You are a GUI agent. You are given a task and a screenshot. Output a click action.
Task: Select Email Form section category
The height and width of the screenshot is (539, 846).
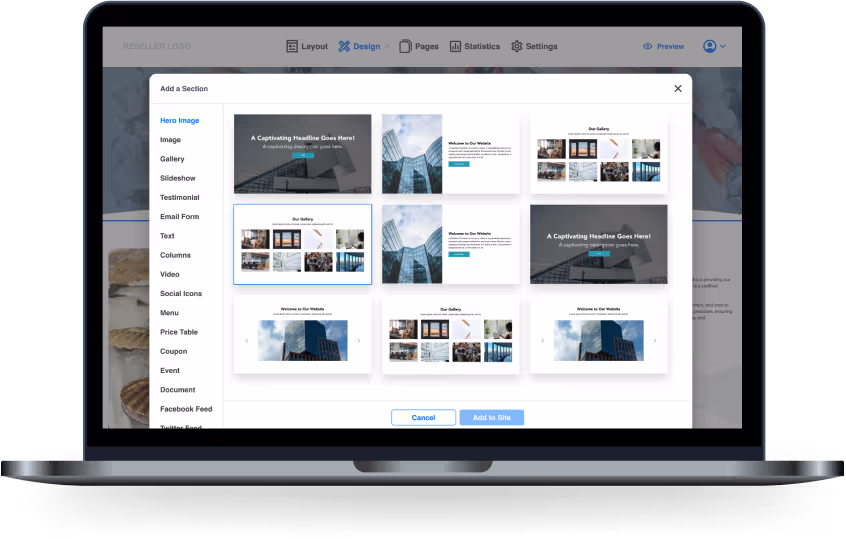click(x=180, y=216)
